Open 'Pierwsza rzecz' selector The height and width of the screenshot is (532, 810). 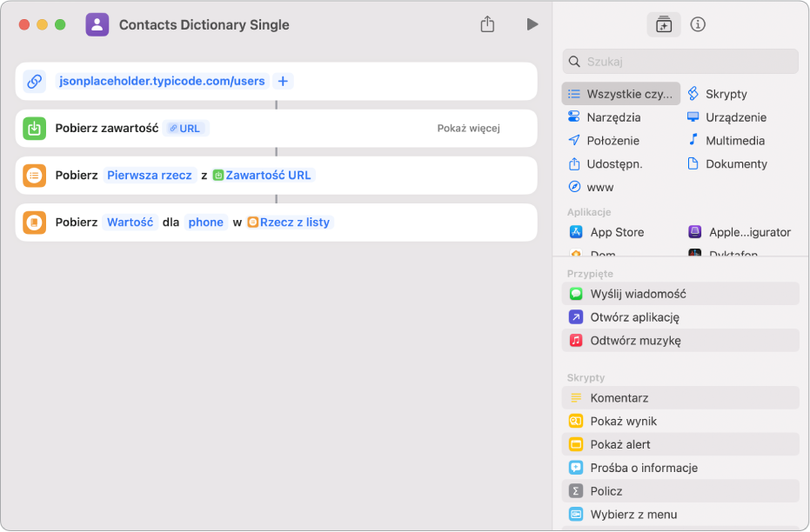[x=150, y=176]
